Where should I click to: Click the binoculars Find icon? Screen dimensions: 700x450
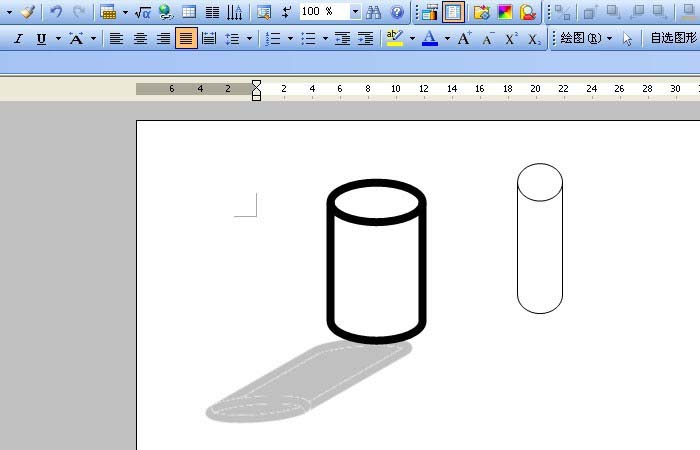374,12
